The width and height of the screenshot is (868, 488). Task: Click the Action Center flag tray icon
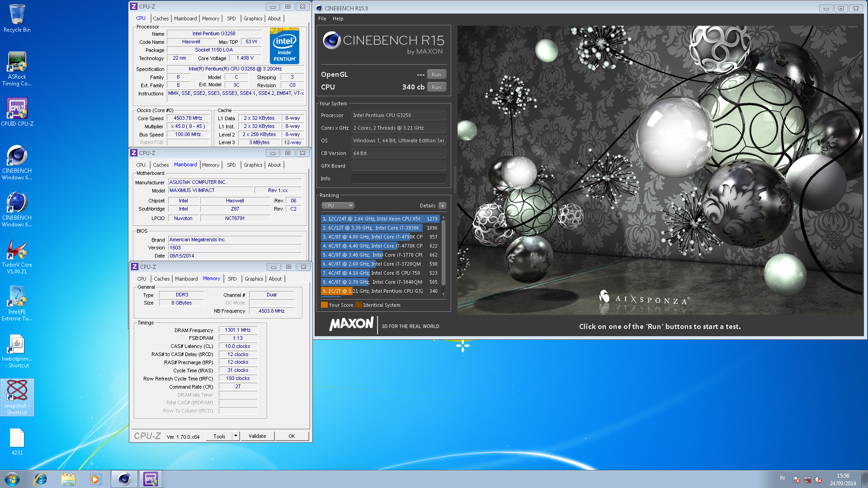click(797, 479)
